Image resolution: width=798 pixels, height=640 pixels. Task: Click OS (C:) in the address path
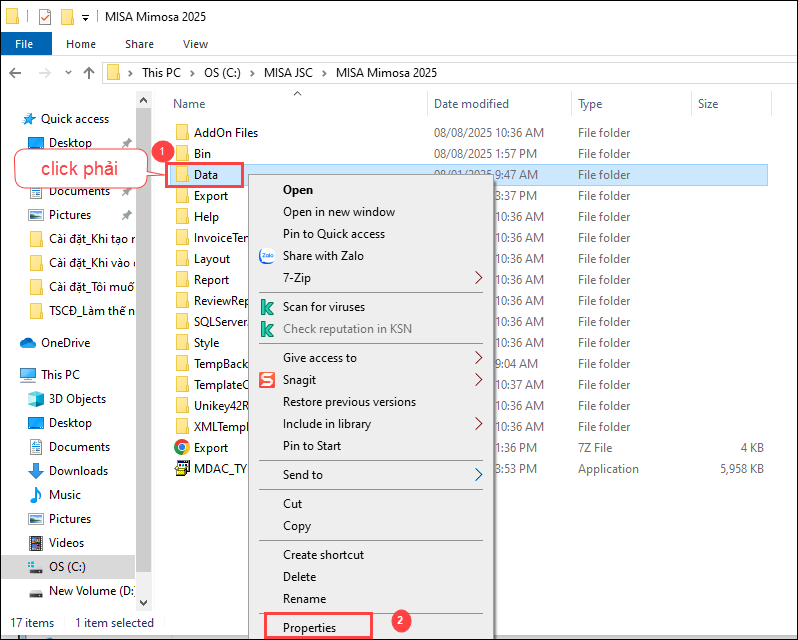[x=222, y=73]
